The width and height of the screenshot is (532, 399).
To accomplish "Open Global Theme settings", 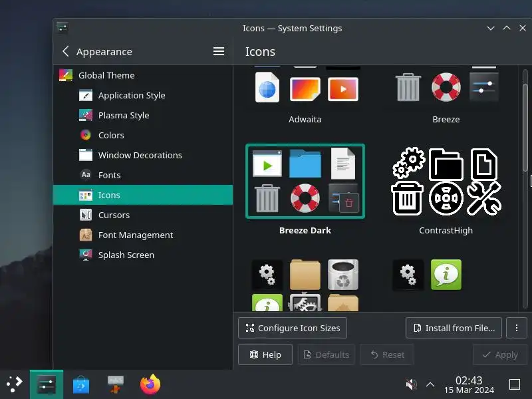I will point(143,75).
